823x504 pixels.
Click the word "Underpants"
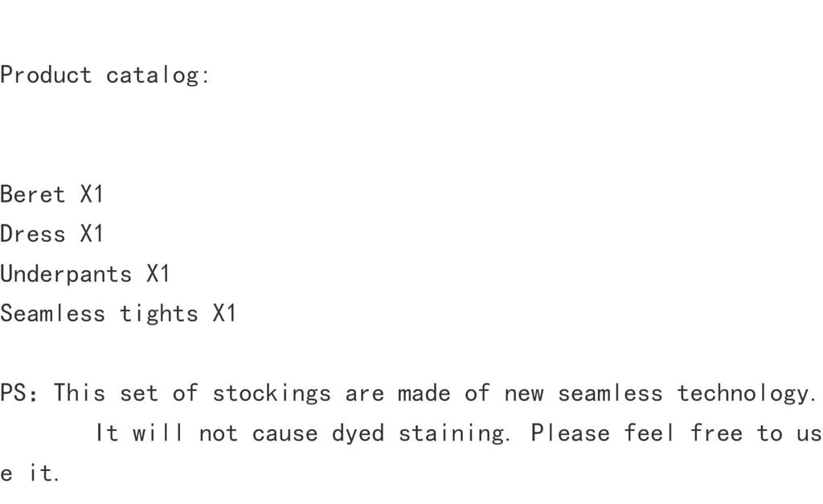65,274
